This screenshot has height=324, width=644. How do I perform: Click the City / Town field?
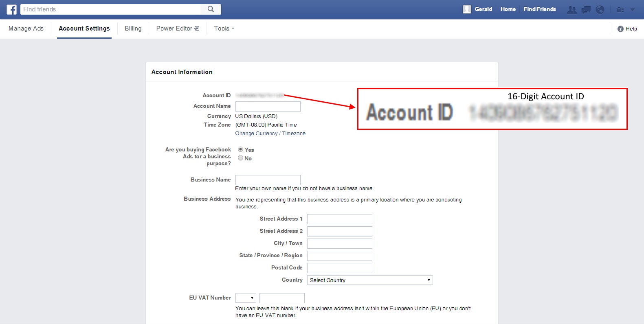pyautogui.click(x=340, y=243)
